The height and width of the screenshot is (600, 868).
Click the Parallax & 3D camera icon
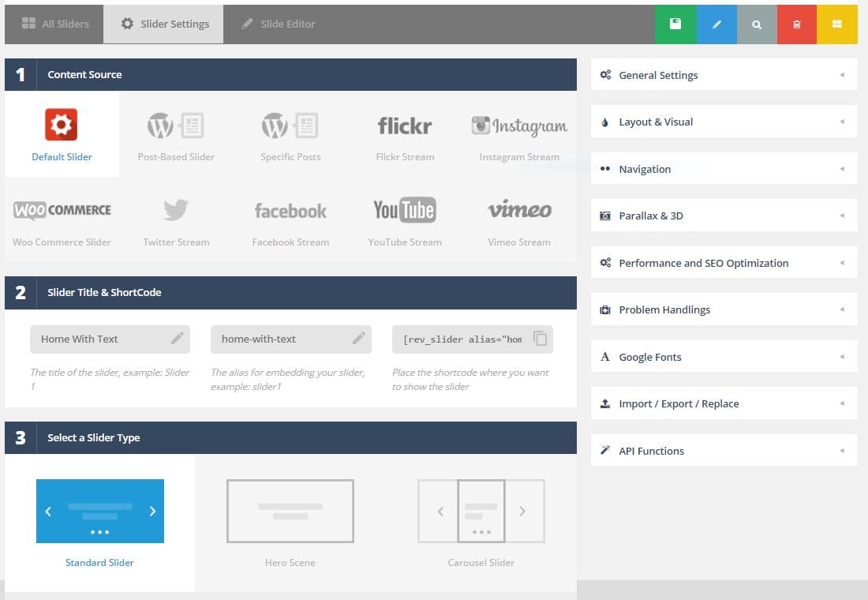pyautogui.click(x=605, y=216)
